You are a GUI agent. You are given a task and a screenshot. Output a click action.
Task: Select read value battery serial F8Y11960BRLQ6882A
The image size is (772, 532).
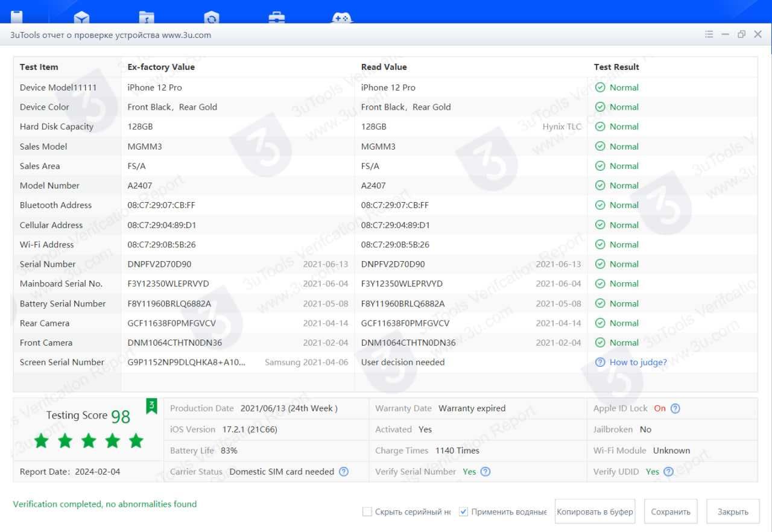[403, 303]
